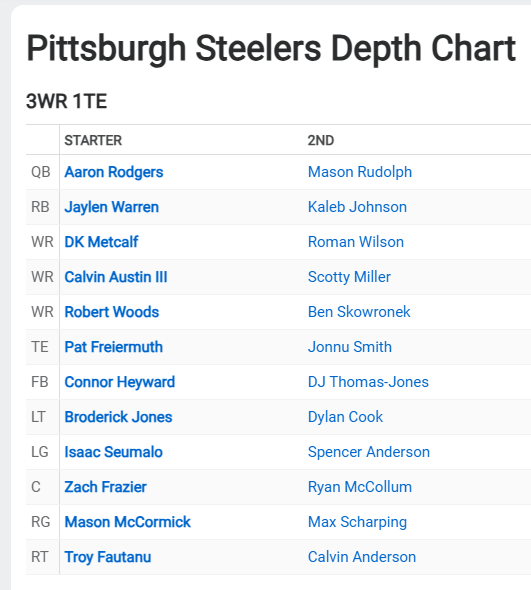Click Calvin Anderson link
The height and width of the screenshot is (590, 531).
(x=362, y=557)
